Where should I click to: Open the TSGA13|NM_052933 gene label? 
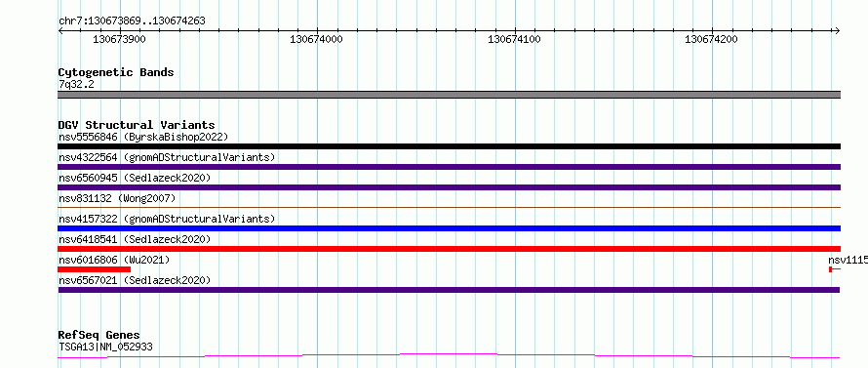(x=105, y=347)
